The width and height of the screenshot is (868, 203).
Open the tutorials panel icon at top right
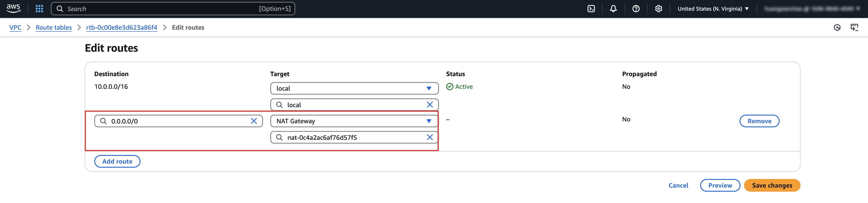[854, 28]
